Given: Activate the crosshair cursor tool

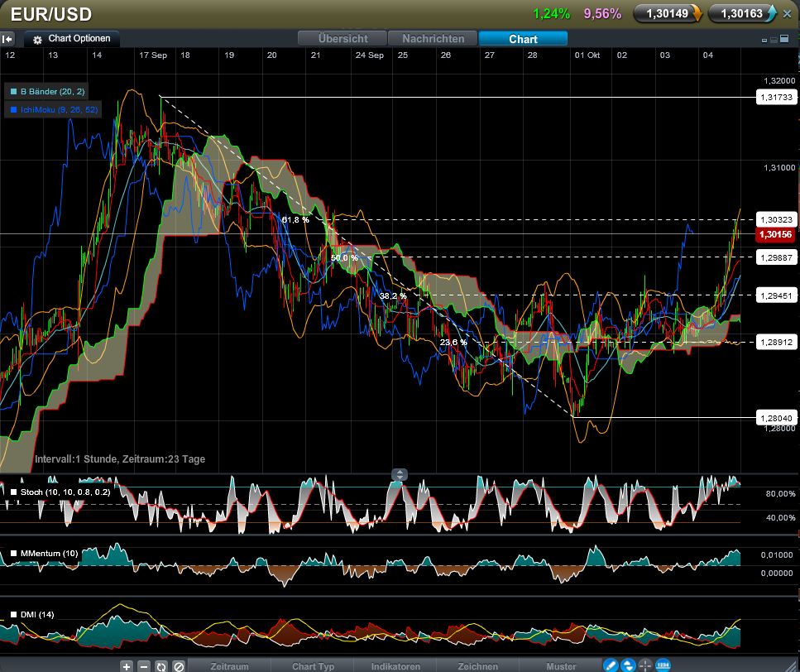Looking at the screenshot, I should pos(645,665).
